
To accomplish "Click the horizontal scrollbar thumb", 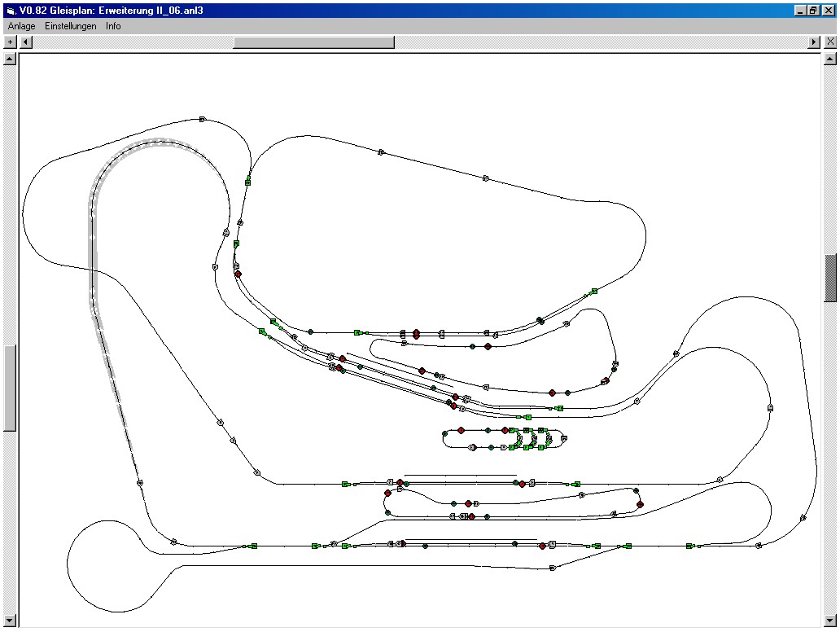I will coord(313,42).
